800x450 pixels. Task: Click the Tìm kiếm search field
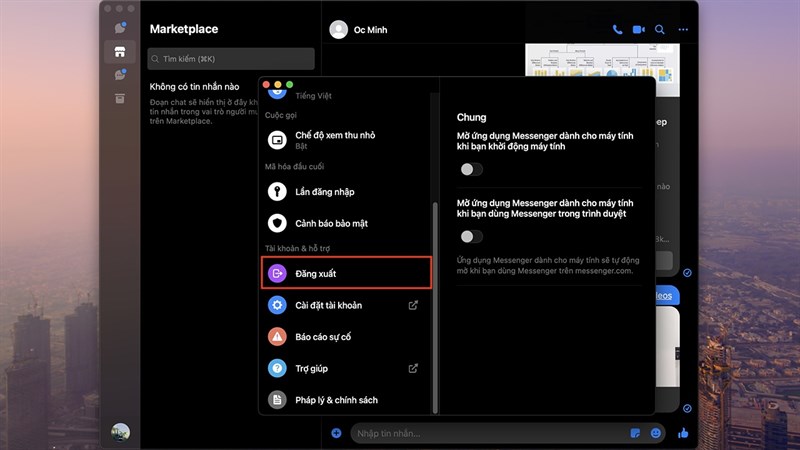point(231,59)
